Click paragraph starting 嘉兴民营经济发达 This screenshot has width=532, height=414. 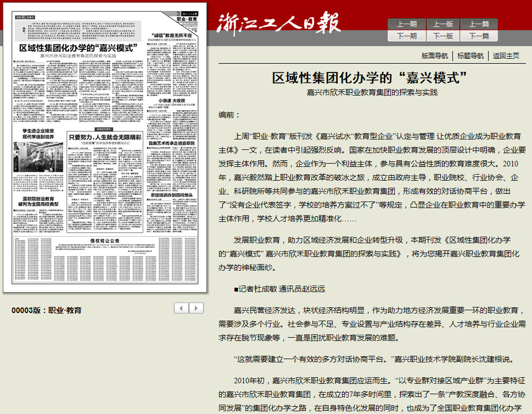372,324
